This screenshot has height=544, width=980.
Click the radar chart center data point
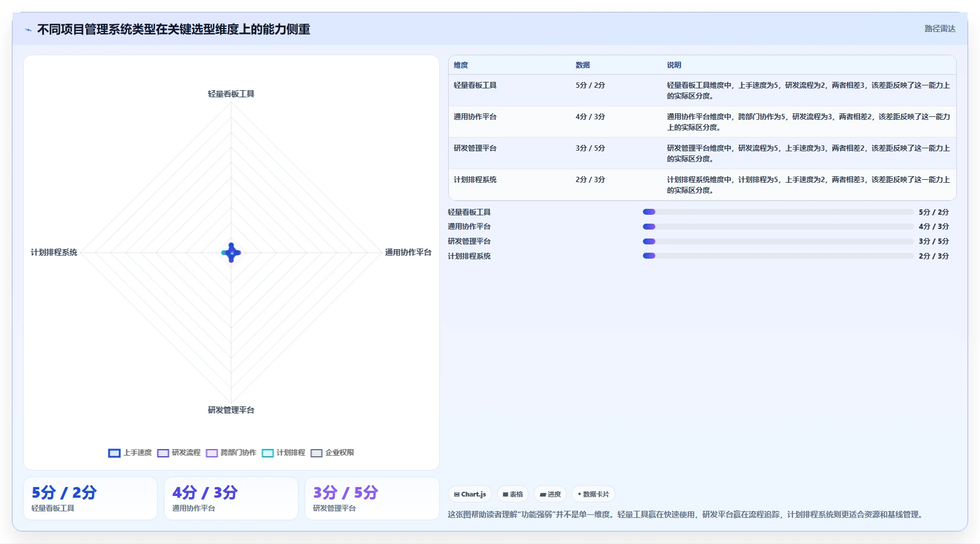coord(231,253)
